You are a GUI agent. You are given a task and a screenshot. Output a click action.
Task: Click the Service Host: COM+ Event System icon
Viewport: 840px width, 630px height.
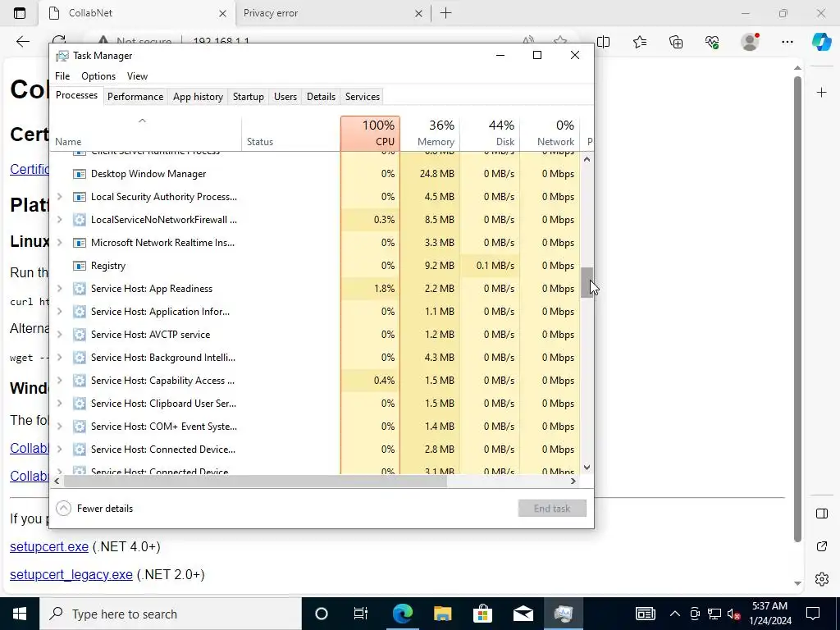(80, 427)
